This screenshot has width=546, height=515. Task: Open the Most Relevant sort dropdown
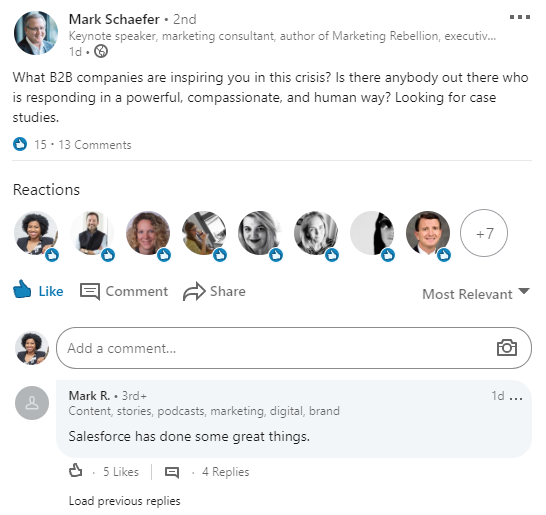click(476, 294)
